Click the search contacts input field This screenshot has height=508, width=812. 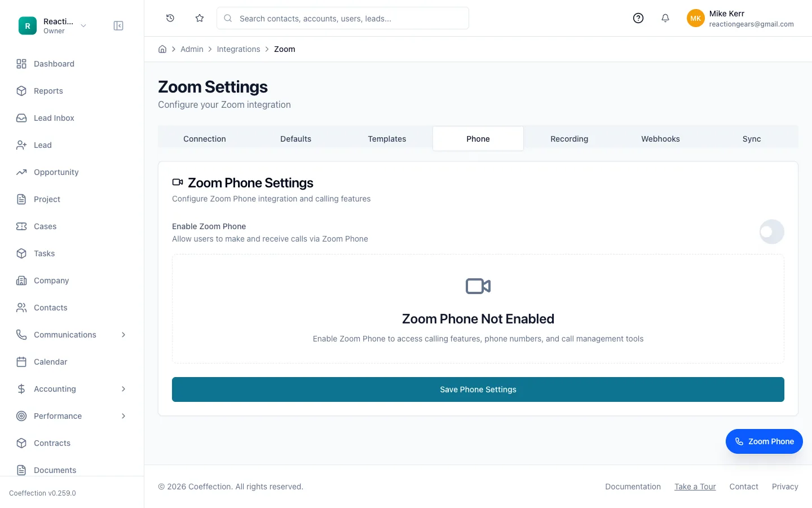[343, 18]
